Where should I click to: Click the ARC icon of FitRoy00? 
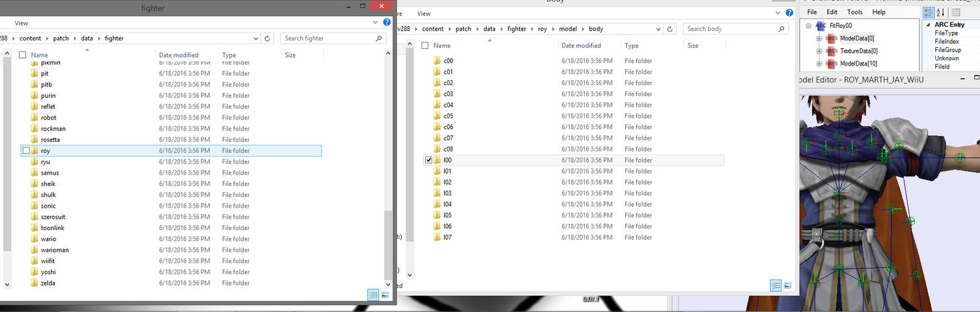(821, 26)
